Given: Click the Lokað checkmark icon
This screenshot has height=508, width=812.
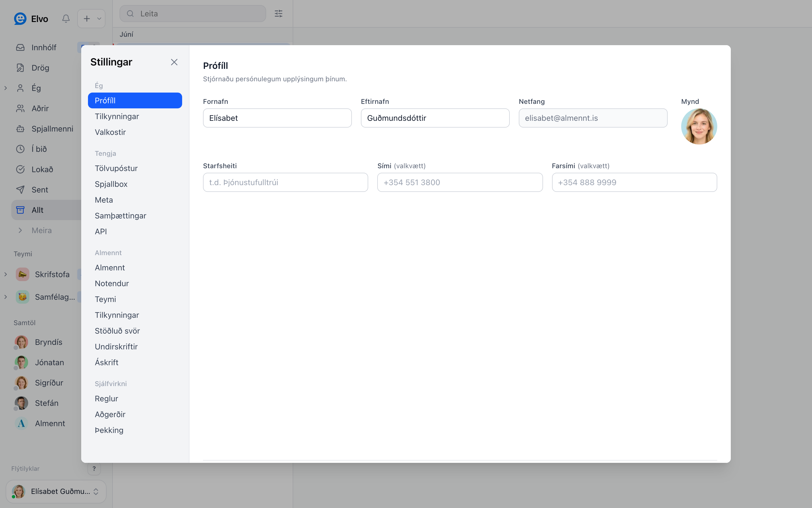Looking at the screenshot, I should point(21,169).
